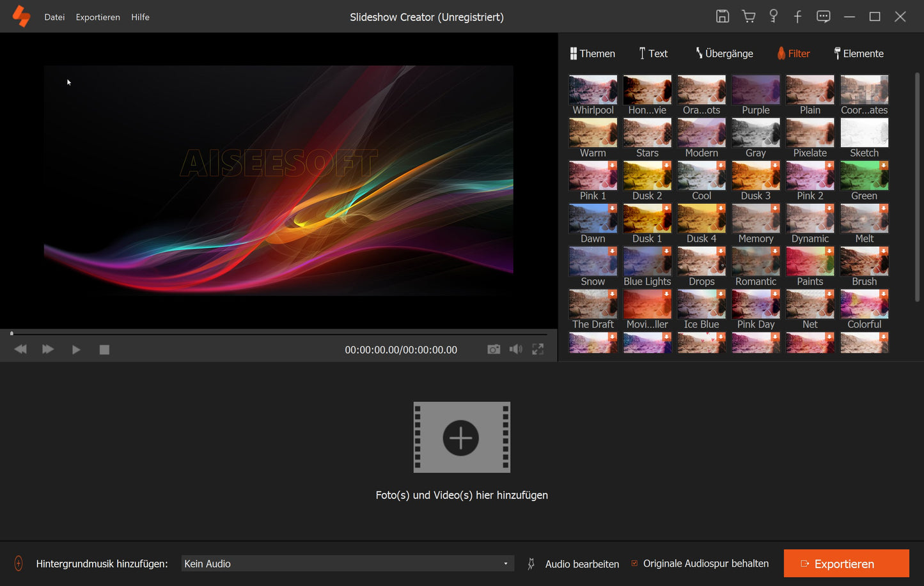The height and width of the screenshot is (586, 924).
Task: Mute the preview volume speaker
Action: pyautogui.click(x=515, y=350)
